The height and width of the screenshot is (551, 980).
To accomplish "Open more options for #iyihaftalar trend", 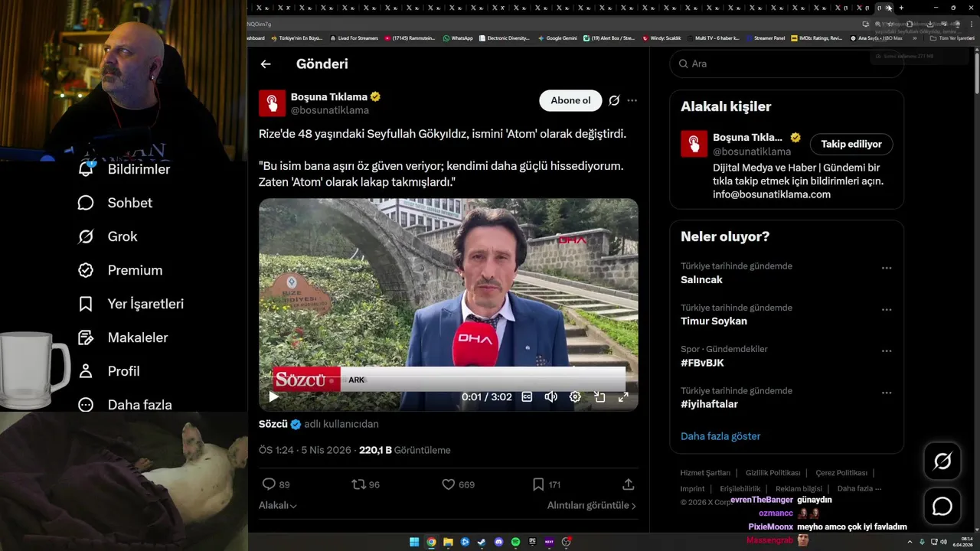I will click(887, 393).
